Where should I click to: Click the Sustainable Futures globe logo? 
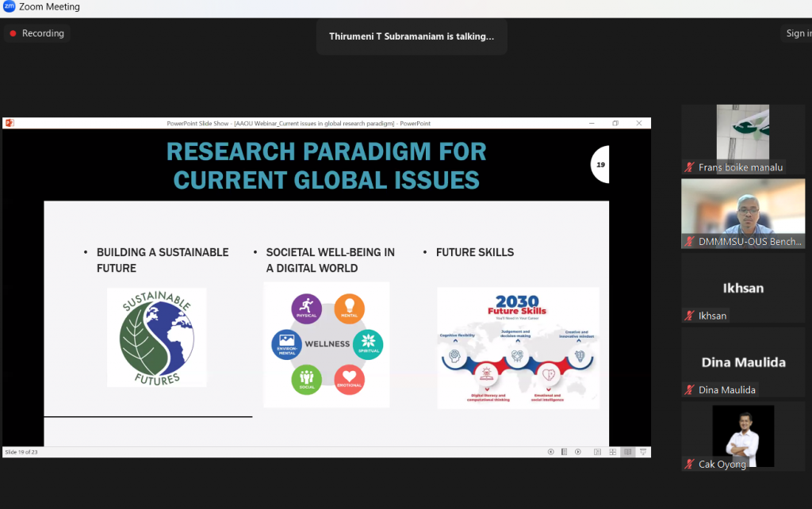pos(157,338)
